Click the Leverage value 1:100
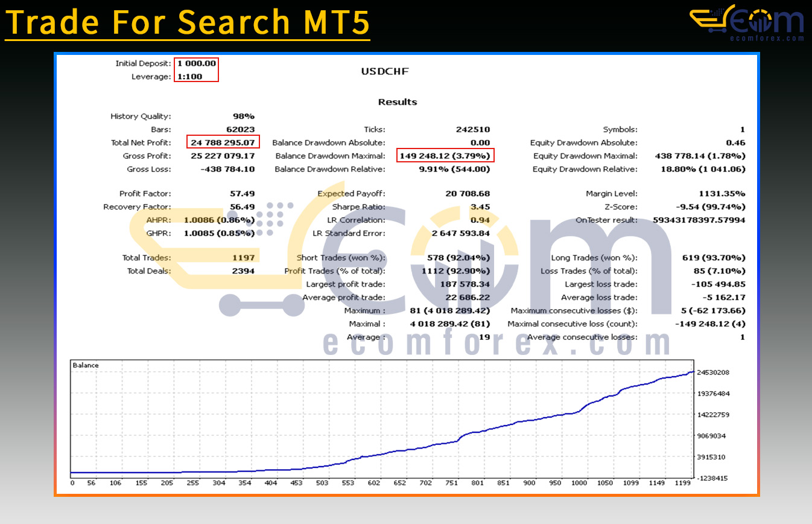This screenshot has width=812, height=524. 190,77
